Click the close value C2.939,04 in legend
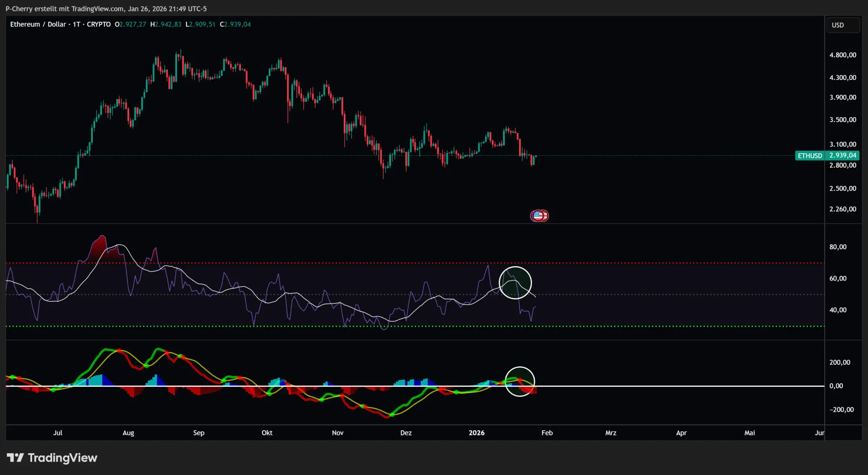868x475 pixels. (x=236, y=24)
